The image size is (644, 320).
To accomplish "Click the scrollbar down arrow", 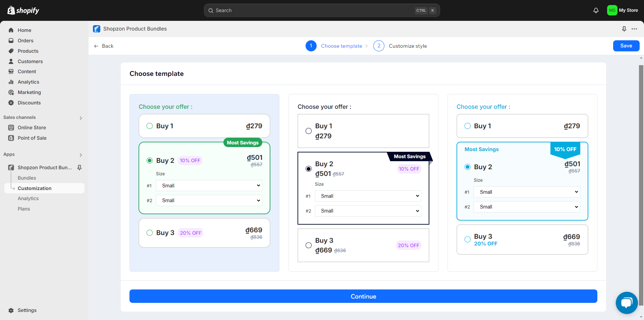I will point(641,317).
